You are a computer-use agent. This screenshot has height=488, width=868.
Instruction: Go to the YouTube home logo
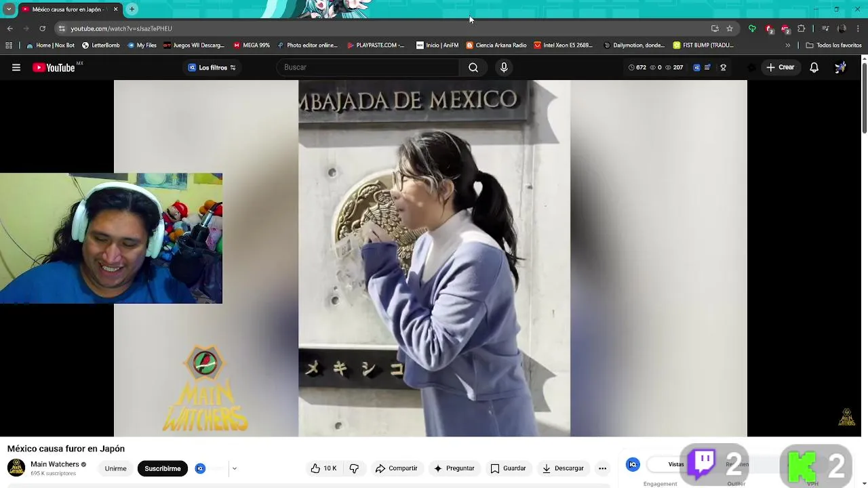coord(54,67)
